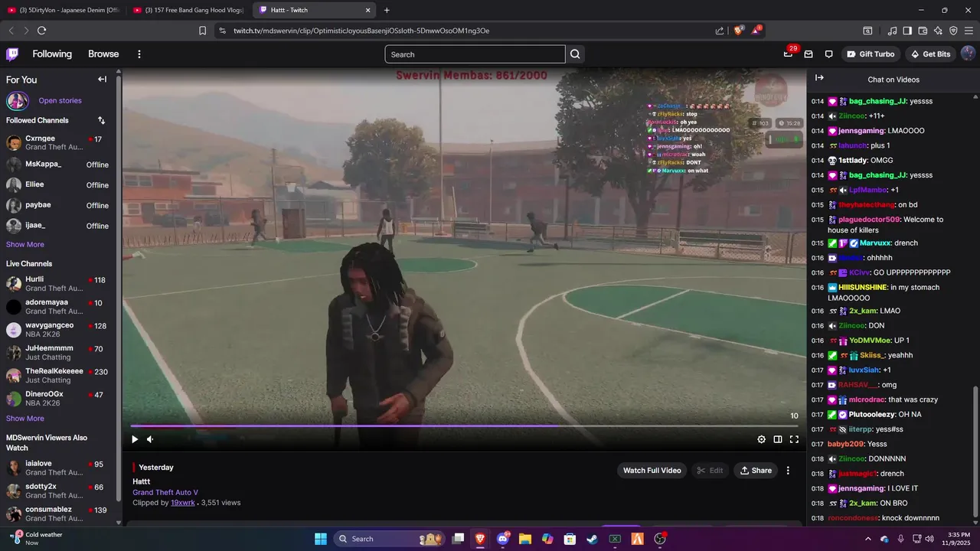Sort the Followed Channels list
Viewport: 980px width, 551px height.
[x=101, y=120]
